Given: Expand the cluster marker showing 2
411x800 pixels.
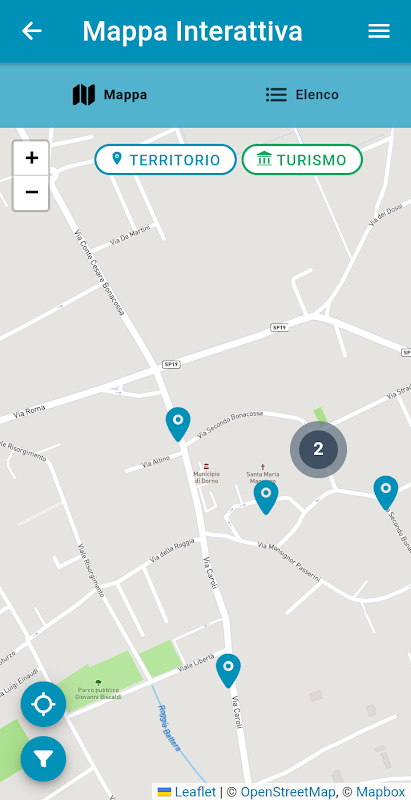Looking at the screenshot, I should 318,449.
